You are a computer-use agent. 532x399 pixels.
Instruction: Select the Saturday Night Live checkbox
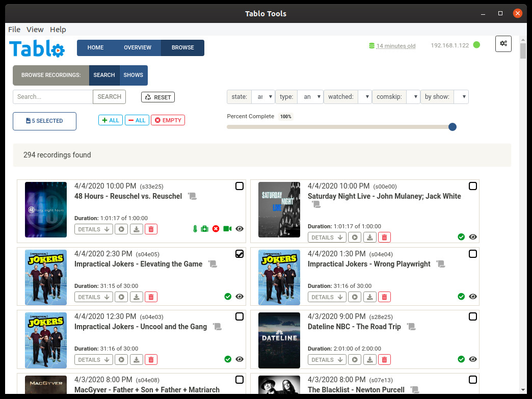click(472, 186)
